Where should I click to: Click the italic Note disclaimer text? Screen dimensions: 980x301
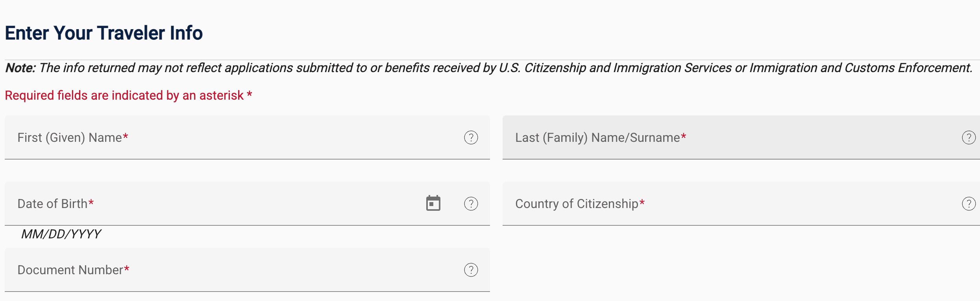pyautogui.click(x=504, y=68)
